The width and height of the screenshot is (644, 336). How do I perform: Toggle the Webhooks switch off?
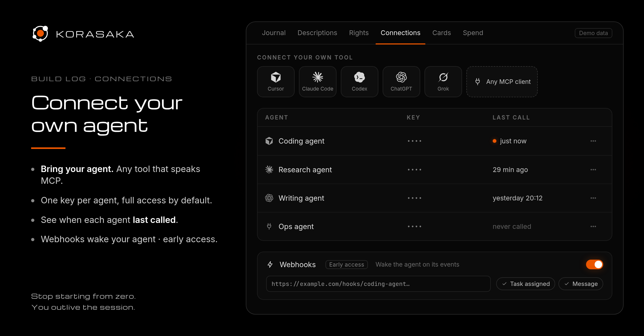(594, 264)
